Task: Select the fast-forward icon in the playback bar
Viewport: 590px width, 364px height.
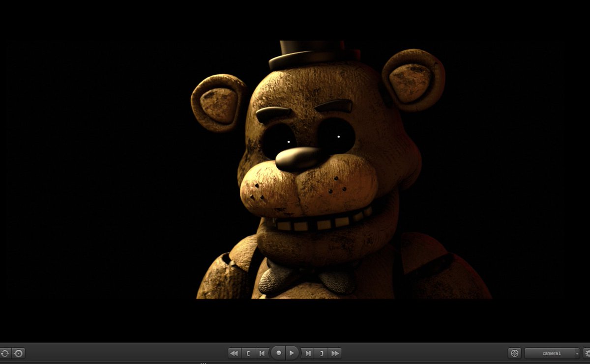Action: pos(335,353)
